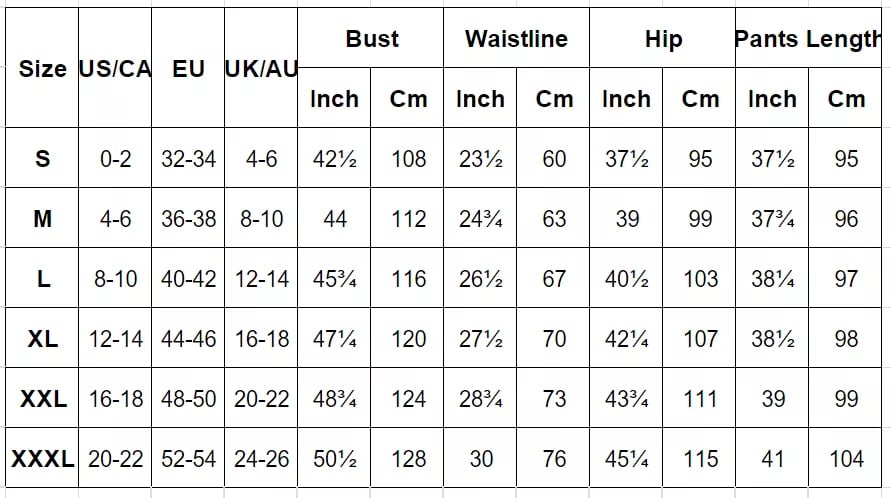Click bust inch value 42½

(335, 159)
